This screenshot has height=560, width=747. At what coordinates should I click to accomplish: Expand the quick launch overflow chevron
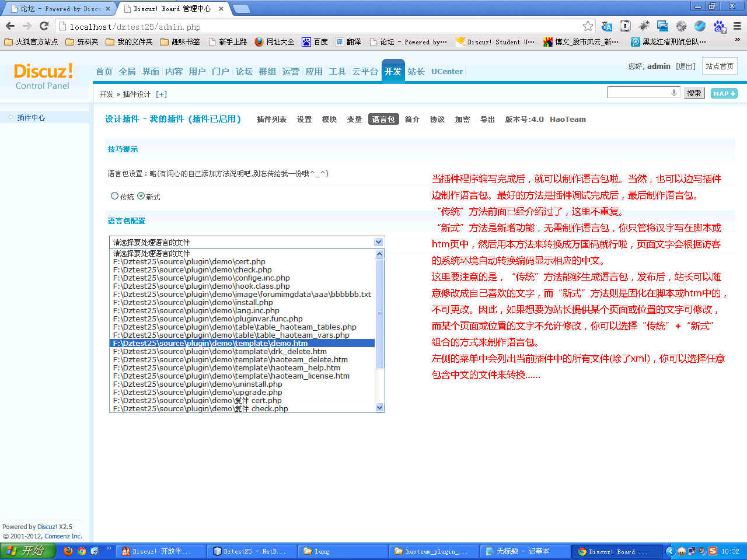109,548
